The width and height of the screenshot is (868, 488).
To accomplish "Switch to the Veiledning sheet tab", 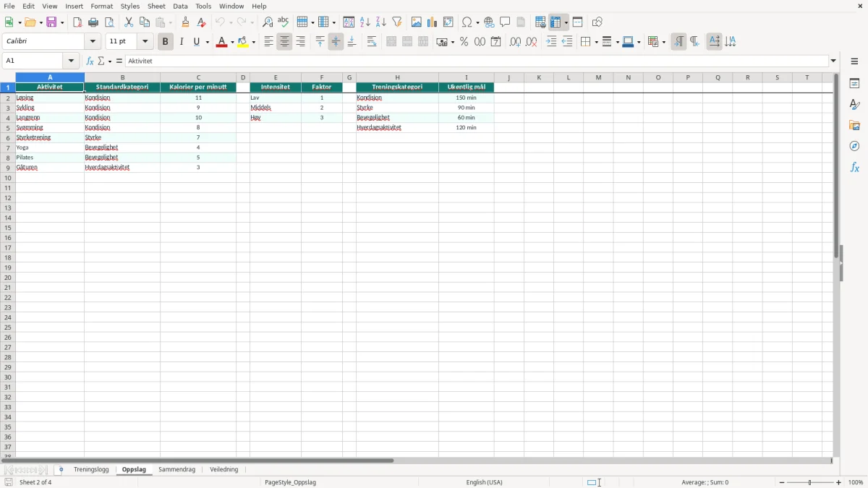I will (224, 469).
